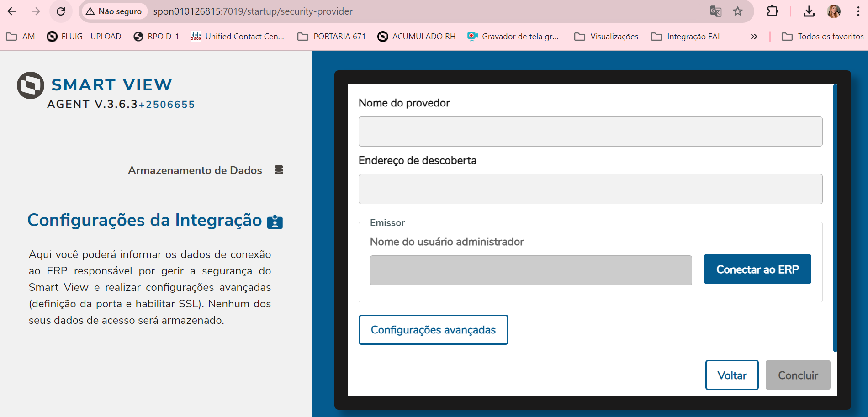868x417 pixels.
Task: Open the FLUIG - UPLOAD bookmark
Action: (84, 37)
